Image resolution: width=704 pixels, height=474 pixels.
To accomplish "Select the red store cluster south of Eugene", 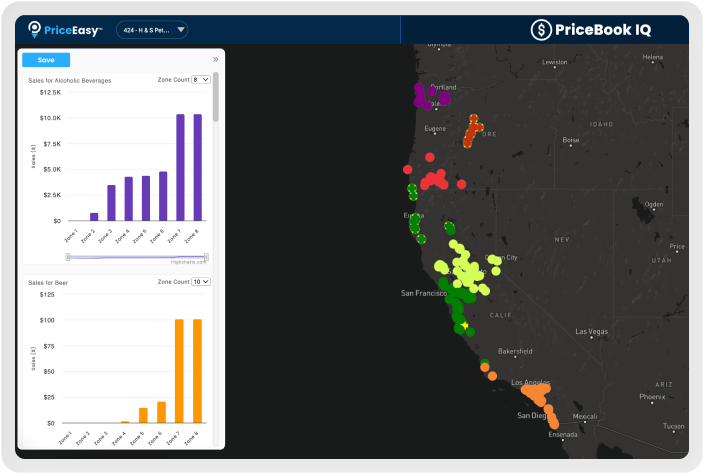I will pos(436,180).
